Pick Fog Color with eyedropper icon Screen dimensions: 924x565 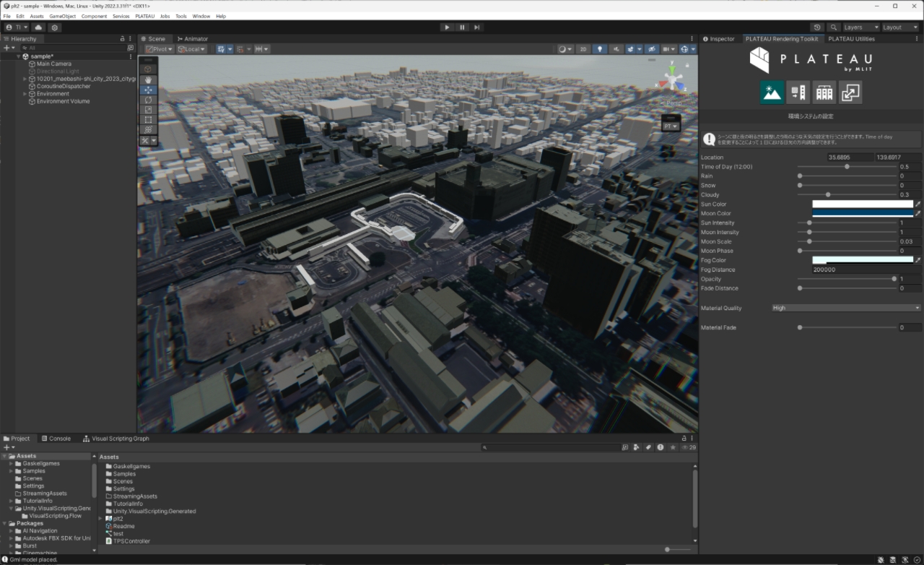(x=918, y=260)
